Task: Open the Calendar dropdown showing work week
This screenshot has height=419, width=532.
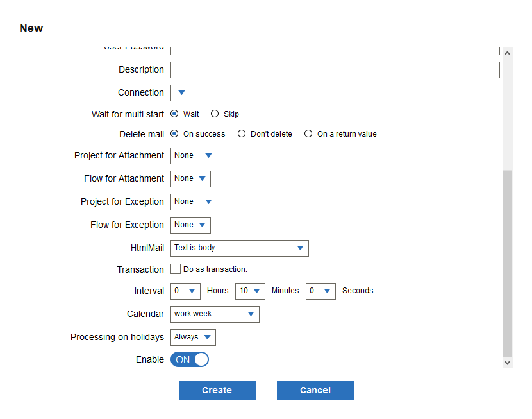Action: click(x=214, y=314)
